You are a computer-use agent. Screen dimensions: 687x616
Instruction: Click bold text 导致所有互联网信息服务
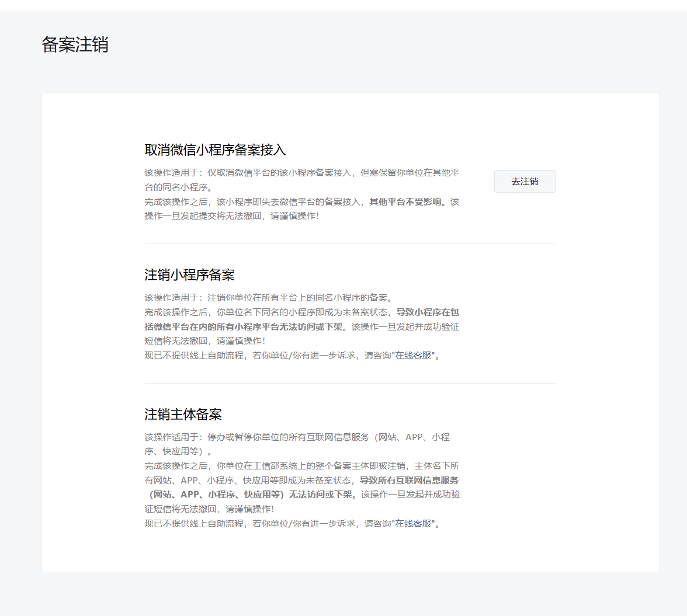[x=409, y=481]
